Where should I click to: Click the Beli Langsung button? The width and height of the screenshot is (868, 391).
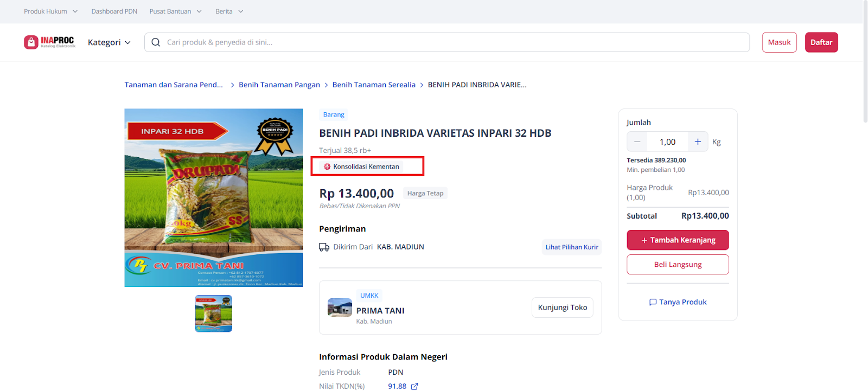click(x=678, y=265)
